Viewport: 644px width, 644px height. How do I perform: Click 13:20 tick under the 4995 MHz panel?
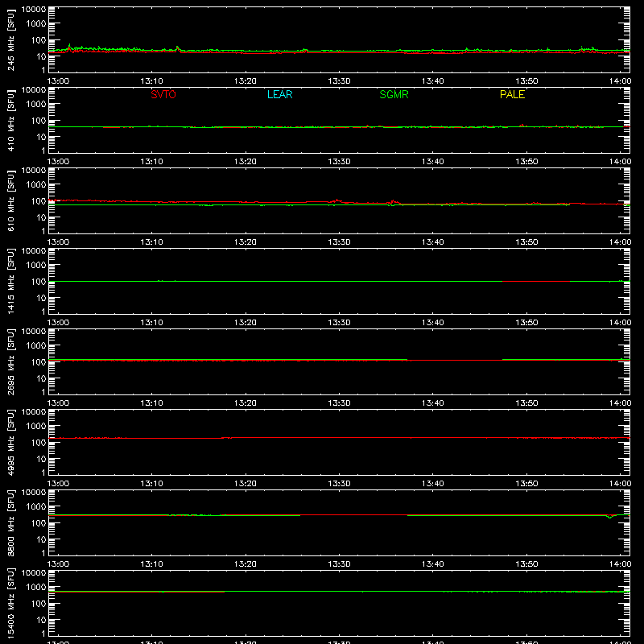click(246, 484)
